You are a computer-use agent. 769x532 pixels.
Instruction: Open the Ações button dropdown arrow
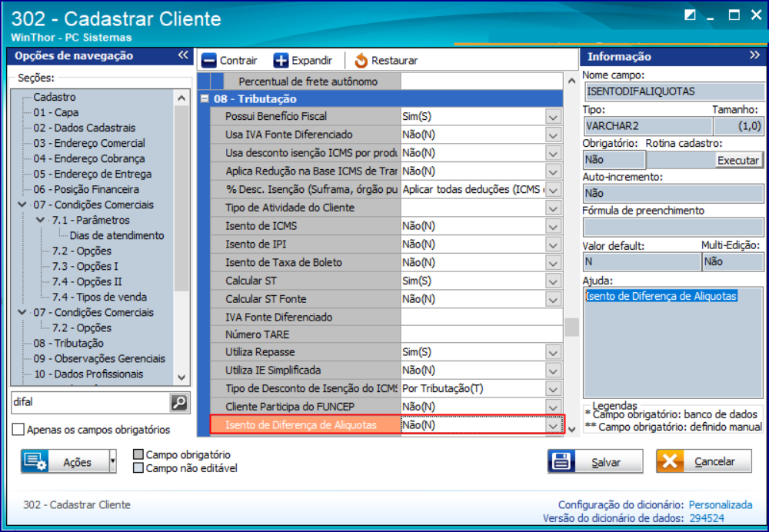[x=112, y=461]
